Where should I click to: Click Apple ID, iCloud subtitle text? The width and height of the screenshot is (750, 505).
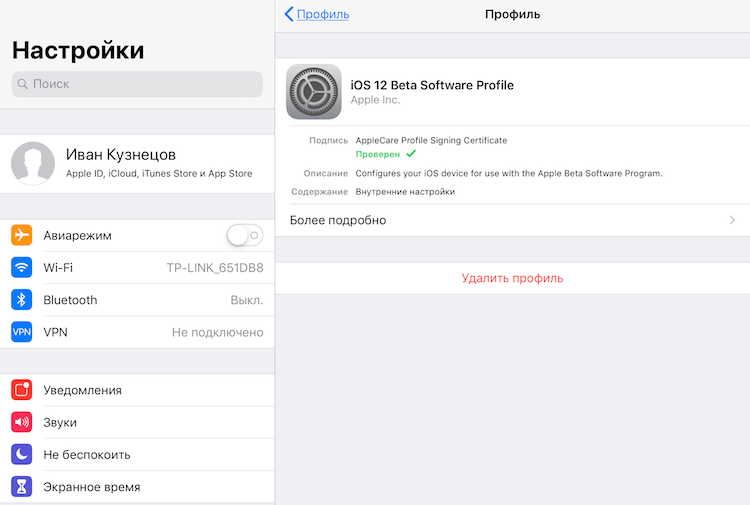tap(159, 174)
